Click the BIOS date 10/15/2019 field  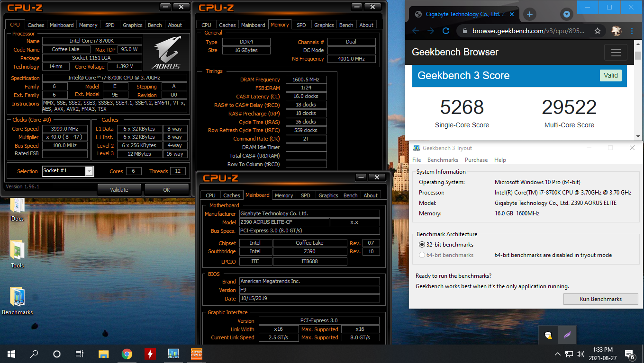[x=309, y=299]
